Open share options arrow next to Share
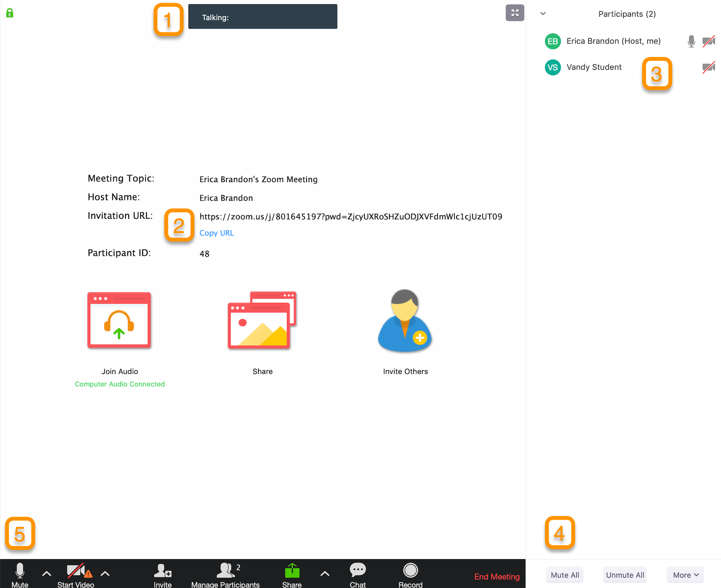 (x=325, y=574)
